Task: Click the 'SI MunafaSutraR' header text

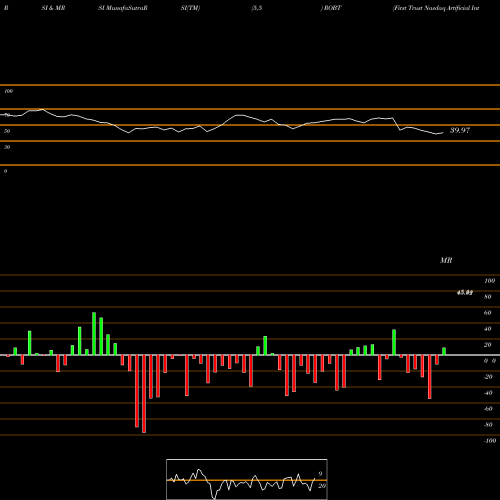Action: [123, 8]
